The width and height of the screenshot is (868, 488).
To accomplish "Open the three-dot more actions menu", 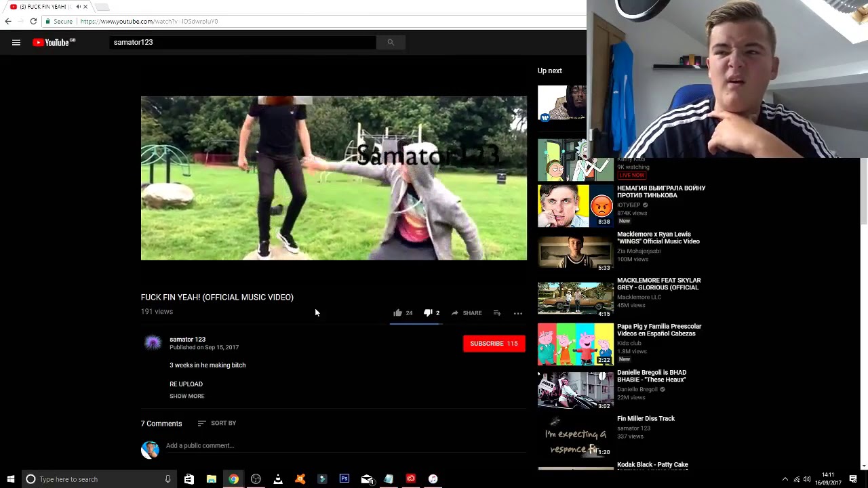I will 518,313.
